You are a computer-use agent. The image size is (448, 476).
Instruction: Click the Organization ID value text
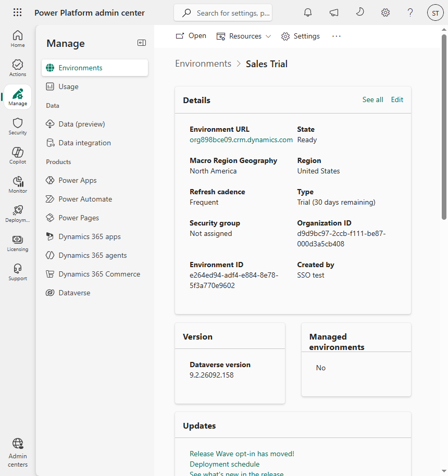(341, 239)
